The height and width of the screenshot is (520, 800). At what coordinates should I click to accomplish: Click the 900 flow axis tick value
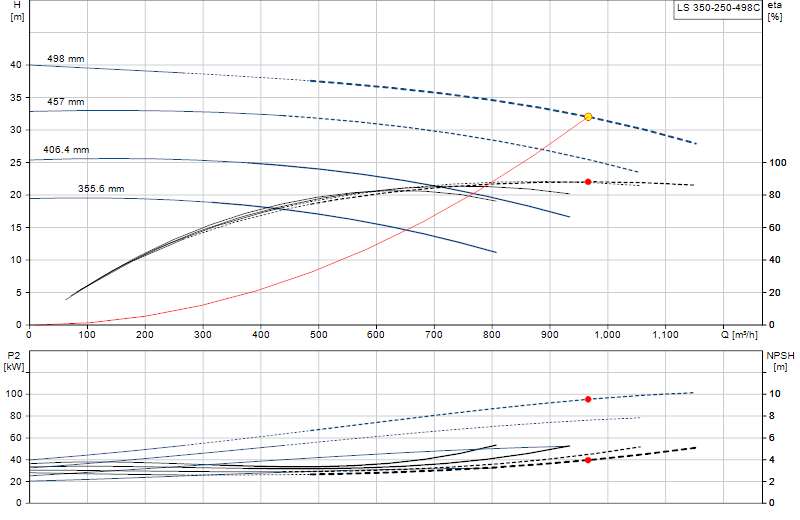549,335
